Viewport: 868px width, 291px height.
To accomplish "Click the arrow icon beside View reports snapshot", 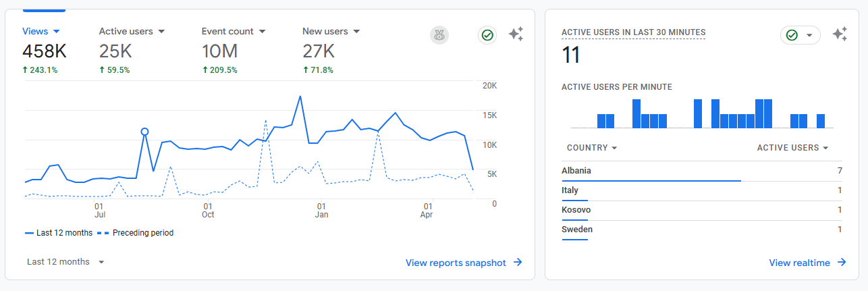I will 518,263.
